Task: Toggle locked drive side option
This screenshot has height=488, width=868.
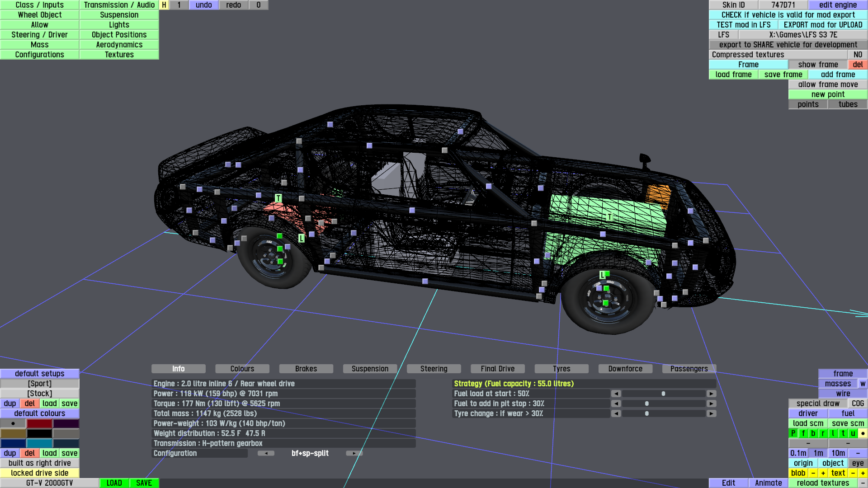Action: click(40, 473)
